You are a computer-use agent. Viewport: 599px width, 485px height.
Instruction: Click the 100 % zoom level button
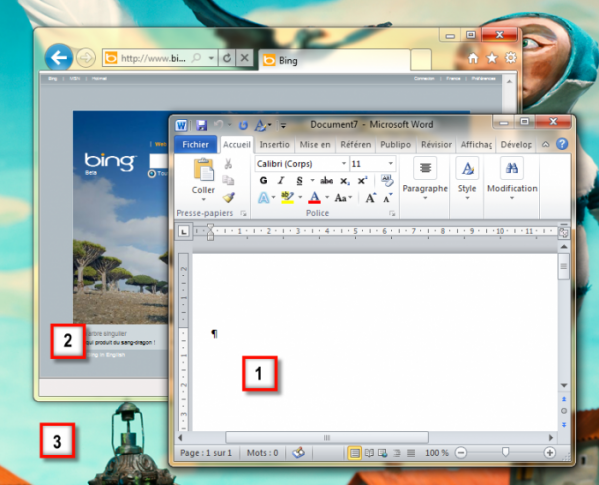(437, 453)
